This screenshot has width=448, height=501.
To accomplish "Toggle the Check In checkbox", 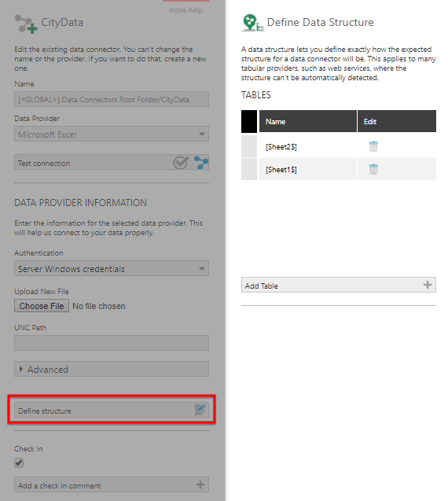I will click(19, 462).
